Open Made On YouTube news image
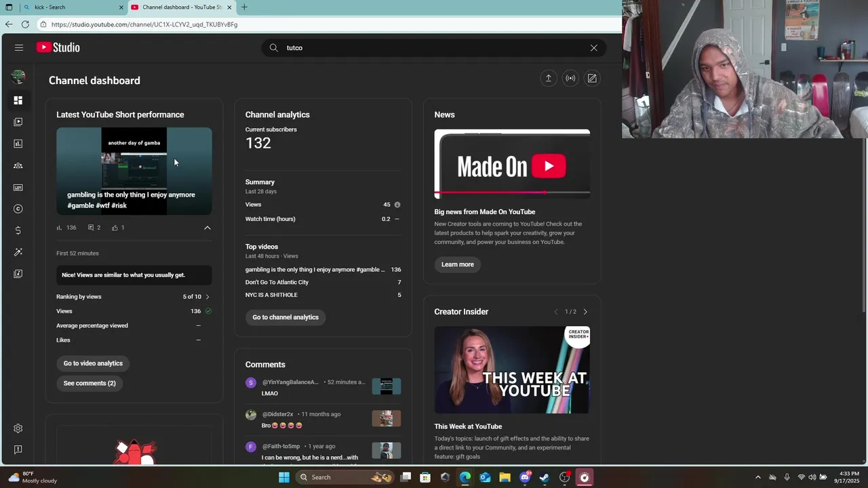The height and width of the screenshot is (488, 868). click(x=512, y=165)
